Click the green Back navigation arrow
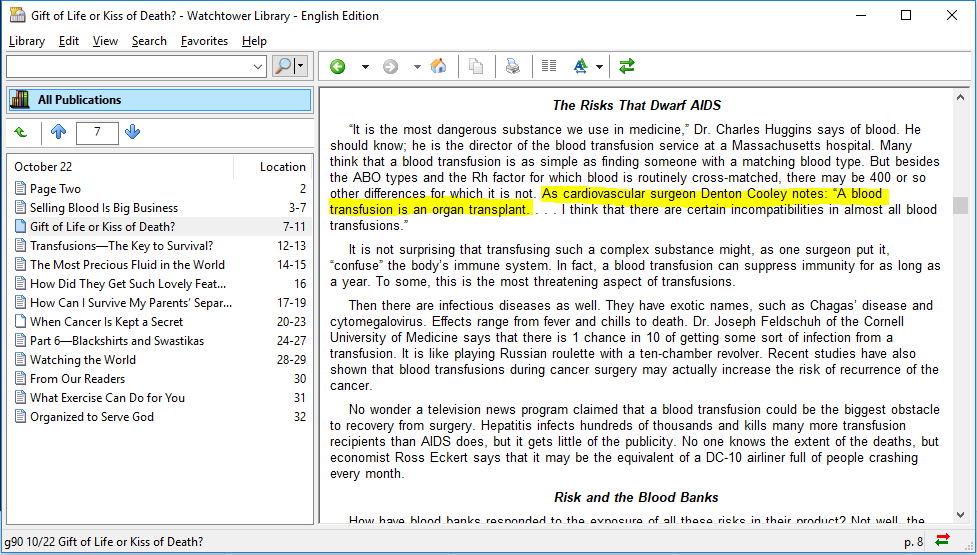 point(338,67)
